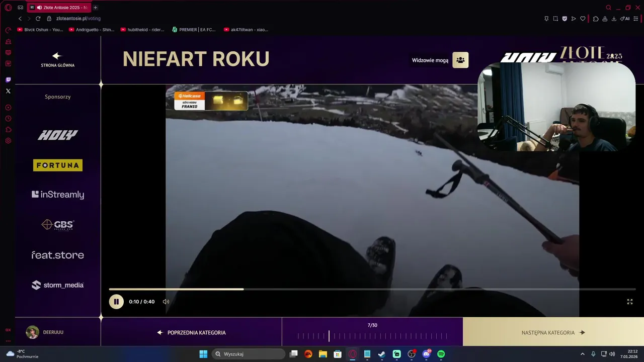644x362 pixels.
Task: Seek along the video progress bar
Action: pyautogui.click(x=372, y=289)
